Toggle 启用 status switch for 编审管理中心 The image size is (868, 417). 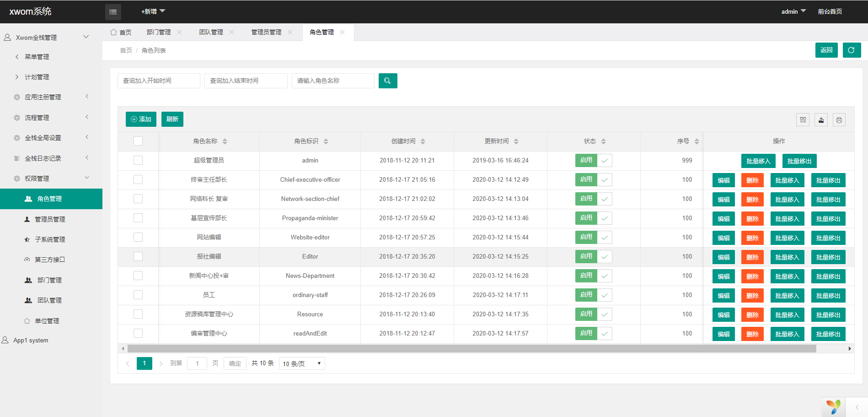(594, 333)
